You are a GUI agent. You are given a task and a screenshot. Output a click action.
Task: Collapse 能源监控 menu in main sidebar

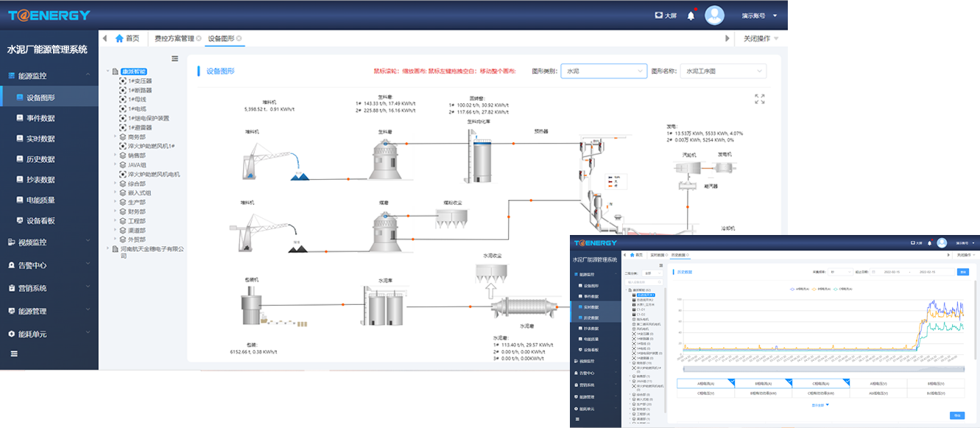click(49, 75)
